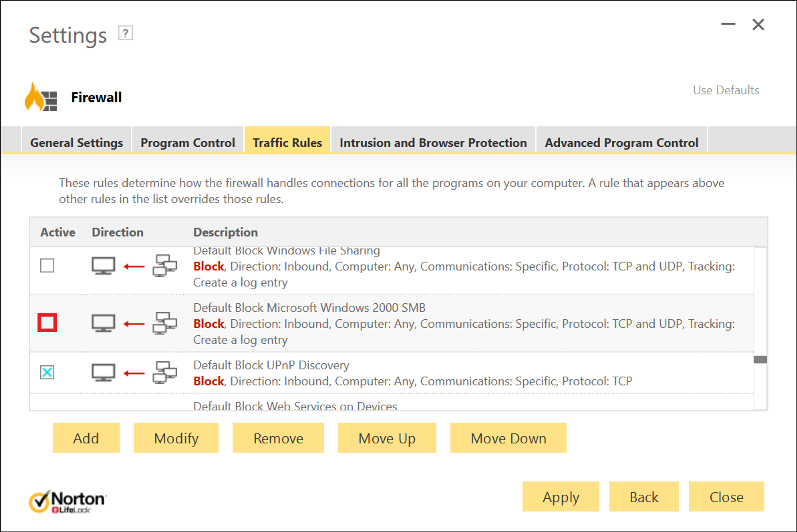The image size is (797, 532).
Task: Click the Apply button
Action: pyautogui.click(x=561, y=497)
